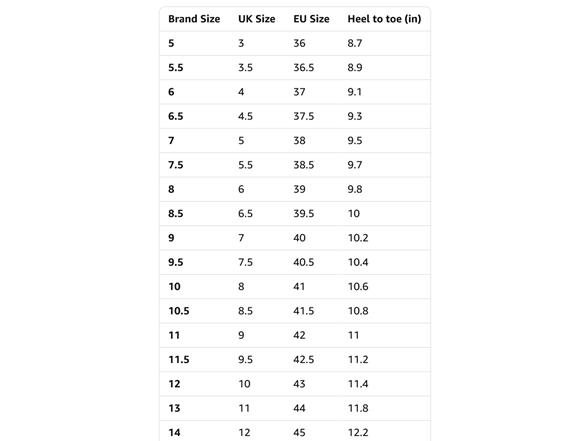Viewport: 588px width, 441px height.
Task: Click the Brand Size column header
Action: coord(194,19)
